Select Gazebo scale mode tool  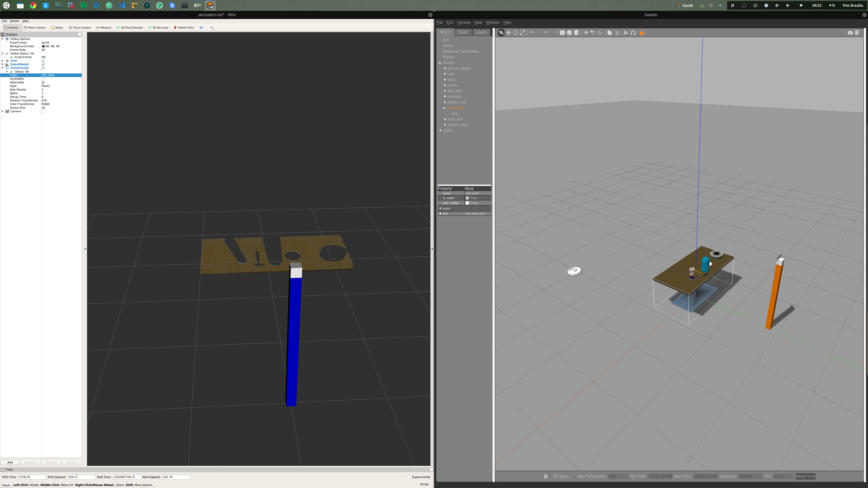522,33
